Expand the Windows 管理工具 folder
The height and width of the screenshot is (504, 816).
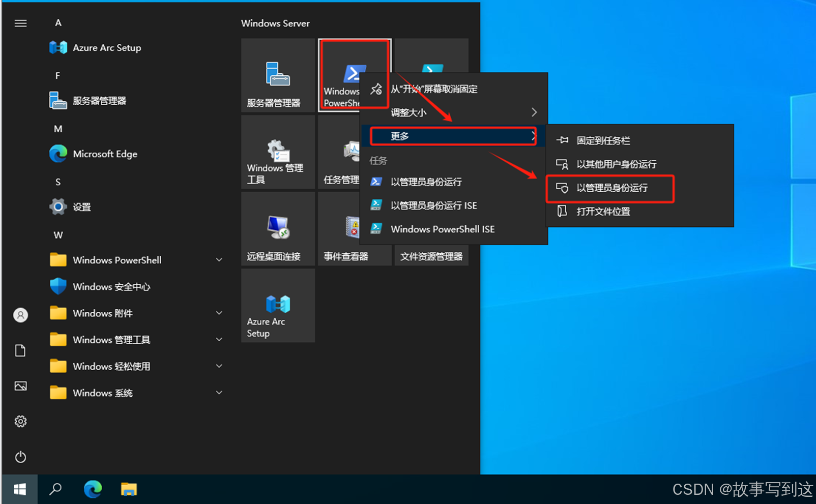pos(136,340)
